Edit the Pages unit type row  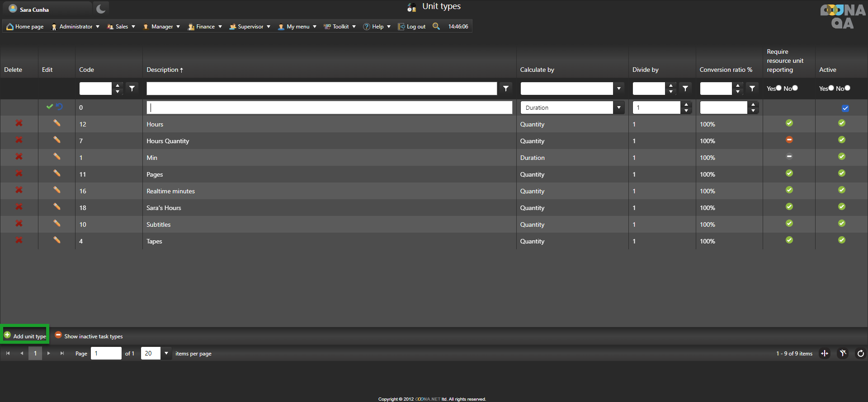tap(57, 173)
